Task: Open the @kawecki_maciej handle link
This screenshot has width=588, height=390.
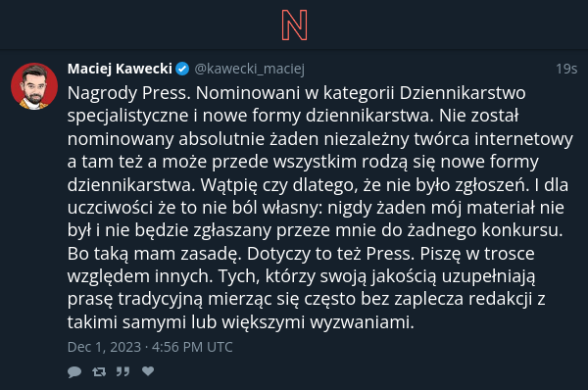Action: pyautogui.click(x=249, y=69)
